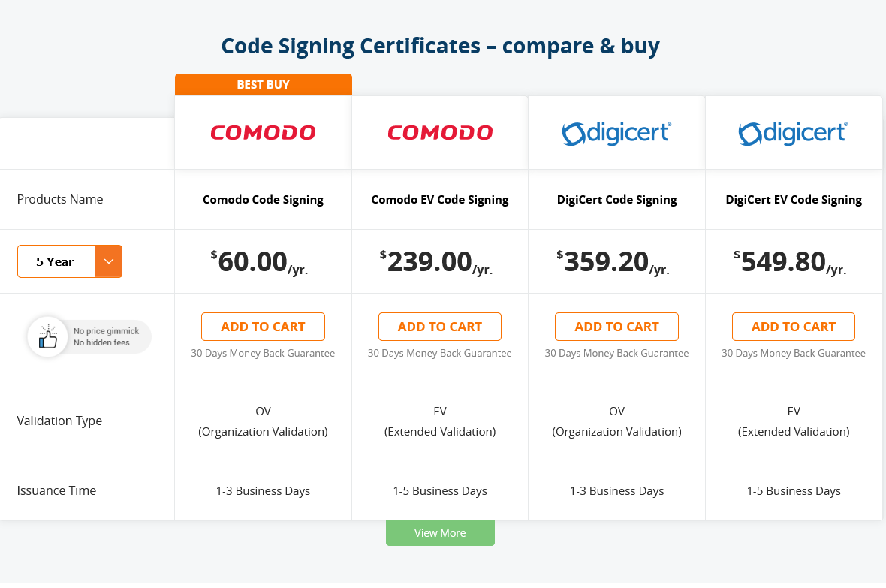Viewport: 886px width, 588px height.
Task: Click the first Comodo logo under Best Buy
Action: [263, 133]
